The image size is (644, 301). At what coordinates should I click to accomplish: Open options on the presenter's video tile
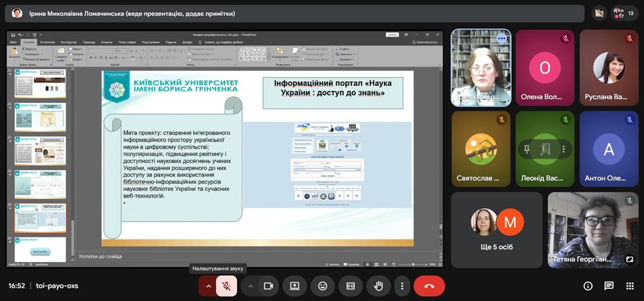coord(502,38)
